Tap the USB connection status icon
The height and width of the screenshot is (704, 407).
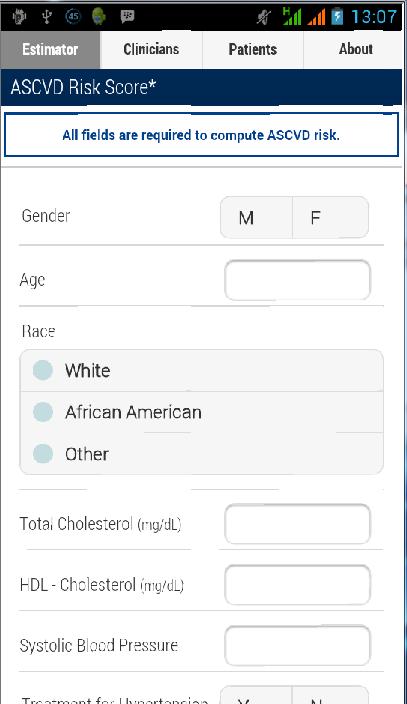click(46, 17)
